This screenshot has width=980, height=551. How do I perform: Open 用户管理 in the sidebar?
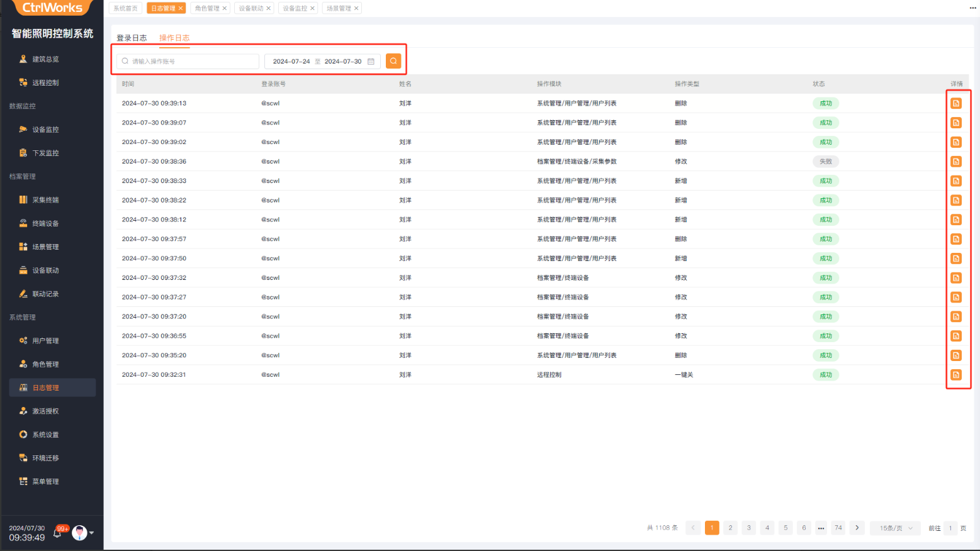pyautogui.click(x=45, y=341)
